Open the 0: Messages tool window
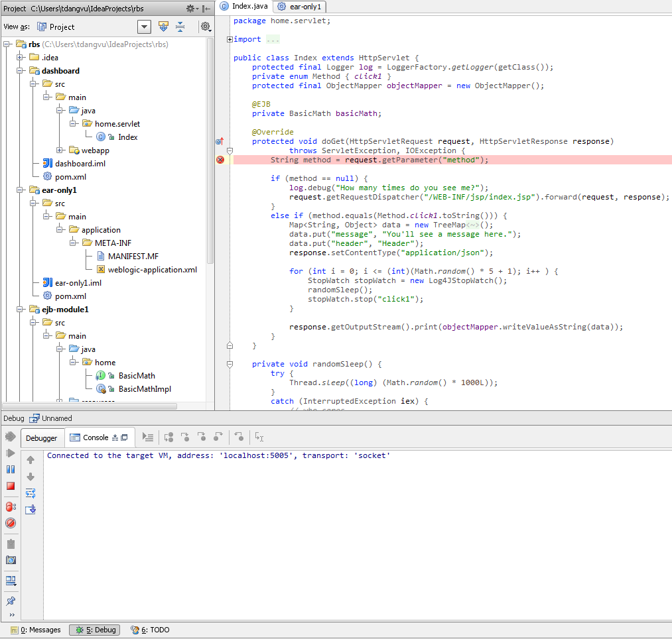Image resolution: width=672 pixels, height=639 pixels. pos(36,630)
